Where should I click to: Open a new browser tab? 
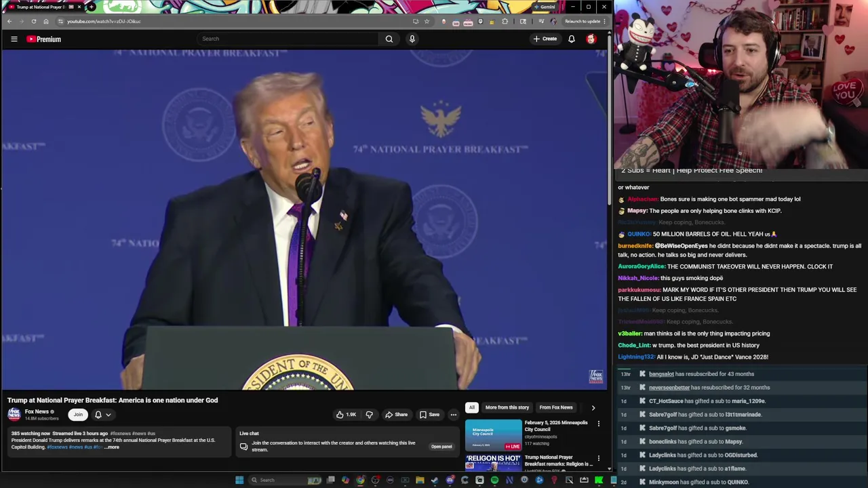92,7
